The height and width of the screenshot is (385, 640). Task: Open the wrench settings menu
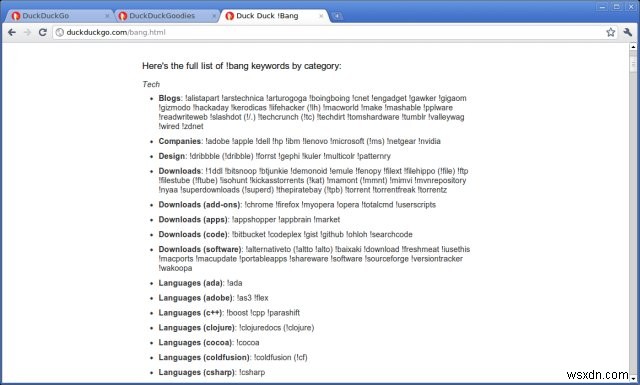click(628, 32)
